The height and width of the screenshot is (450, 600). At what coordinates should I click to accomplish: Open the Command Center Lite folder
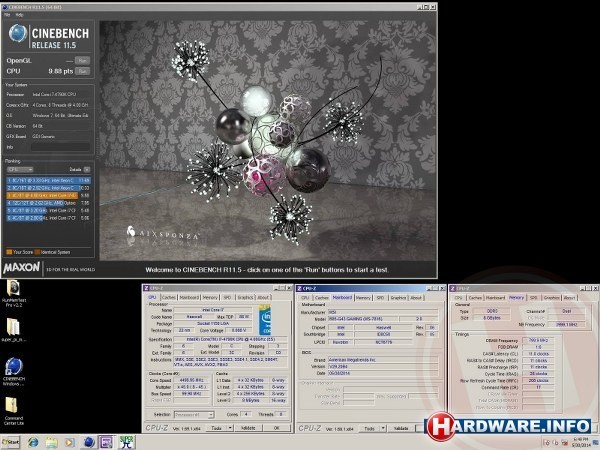[15, 408]
